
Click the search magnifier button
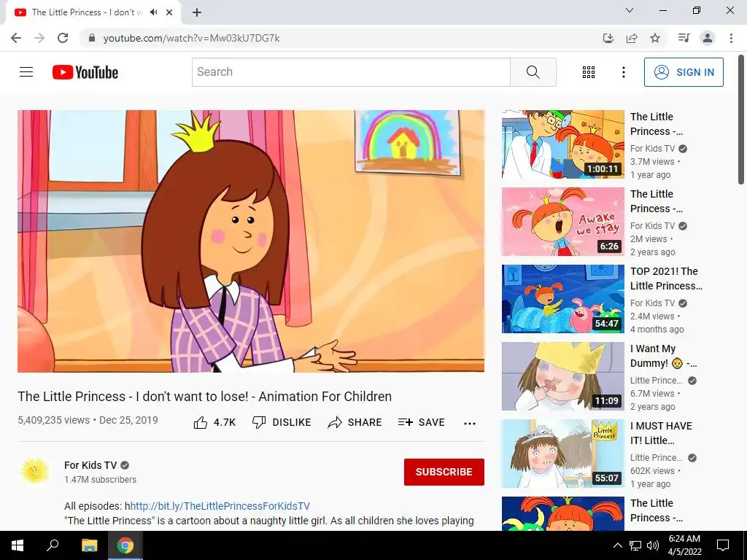533,72
